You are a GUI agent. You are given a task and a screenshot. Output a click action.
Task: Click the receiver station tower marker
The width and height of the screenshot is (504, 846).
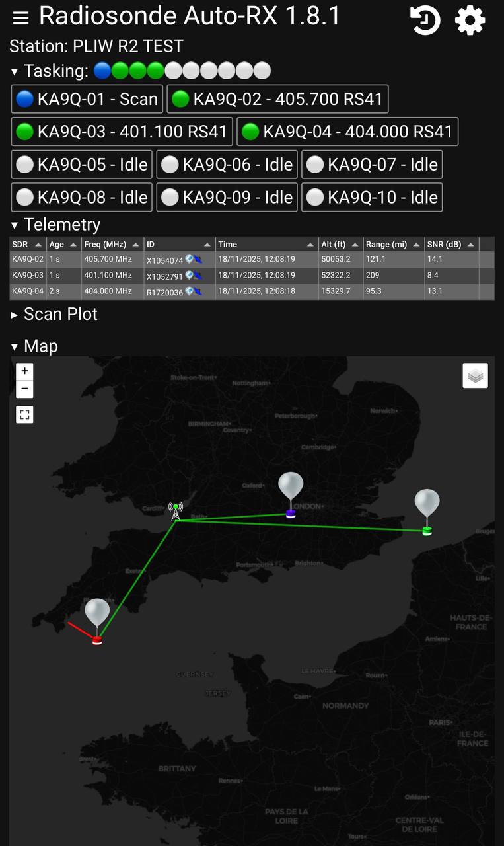[176, 511]
